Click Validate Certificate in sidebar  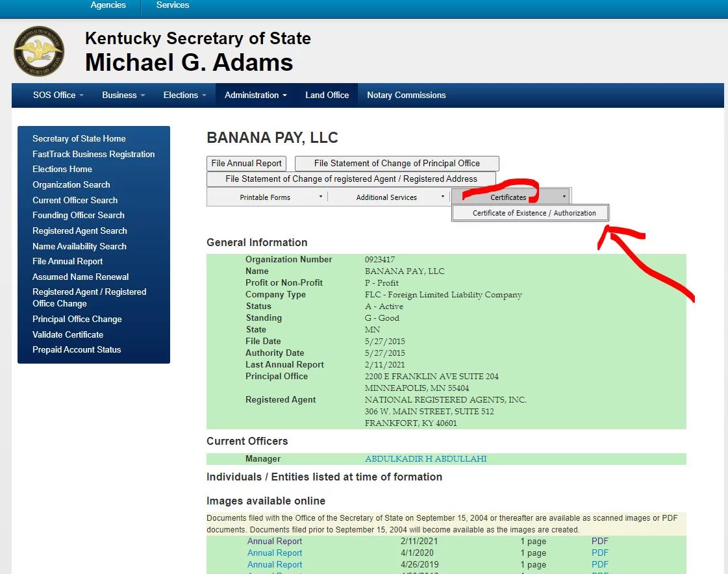(x=68, y=334)
